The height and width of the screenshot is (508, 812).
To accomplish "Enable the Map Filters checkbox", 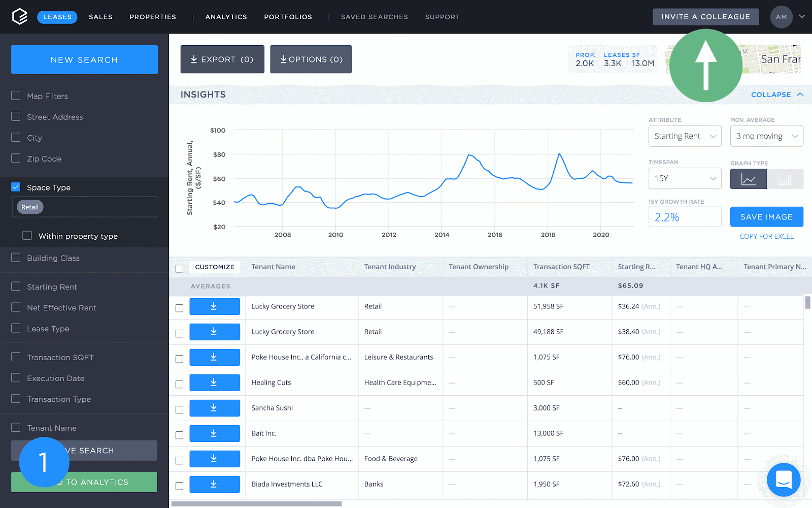I will [x=16, y=96].
